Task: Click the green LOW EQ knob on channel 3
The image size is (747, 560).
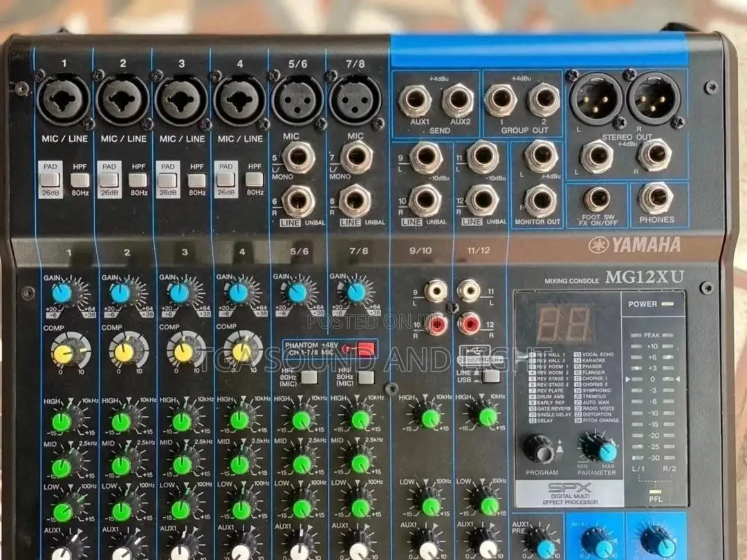Action: coord(181,510)
